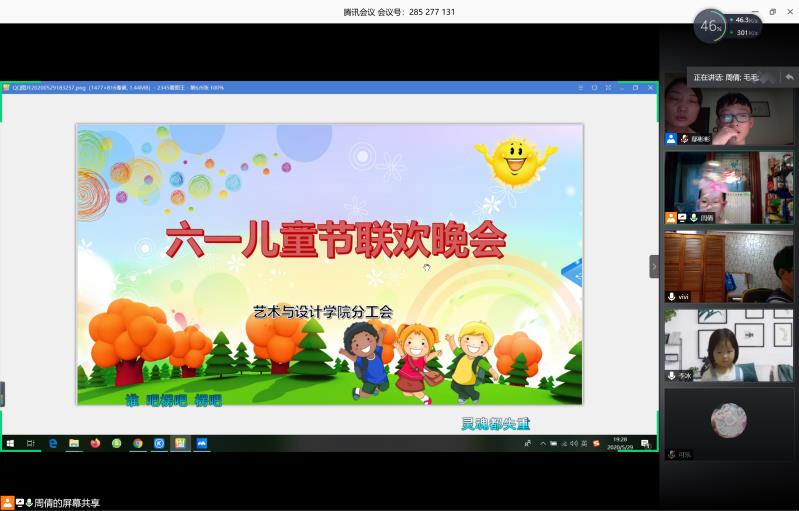799x511 pixels.
Task: Select the round avatar in the bottom participant tile
Action: pyautogui.click(x=728, y=420)
